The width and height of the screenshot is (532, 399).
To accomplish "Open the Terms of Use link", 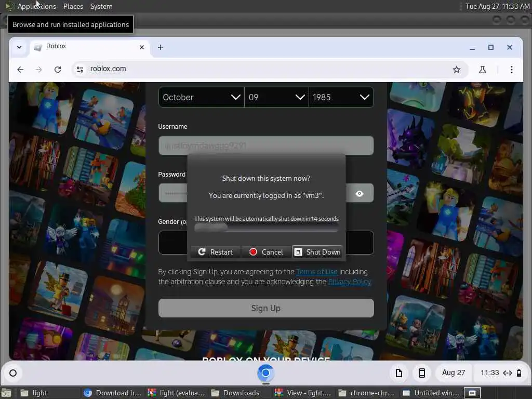I will (x=316, y=272).
